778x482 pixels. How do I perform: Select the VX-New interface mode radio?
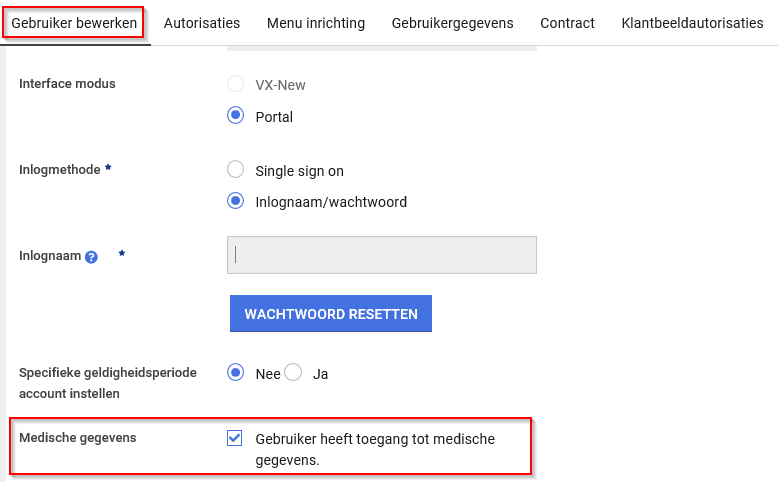click(x=236, y=85)
